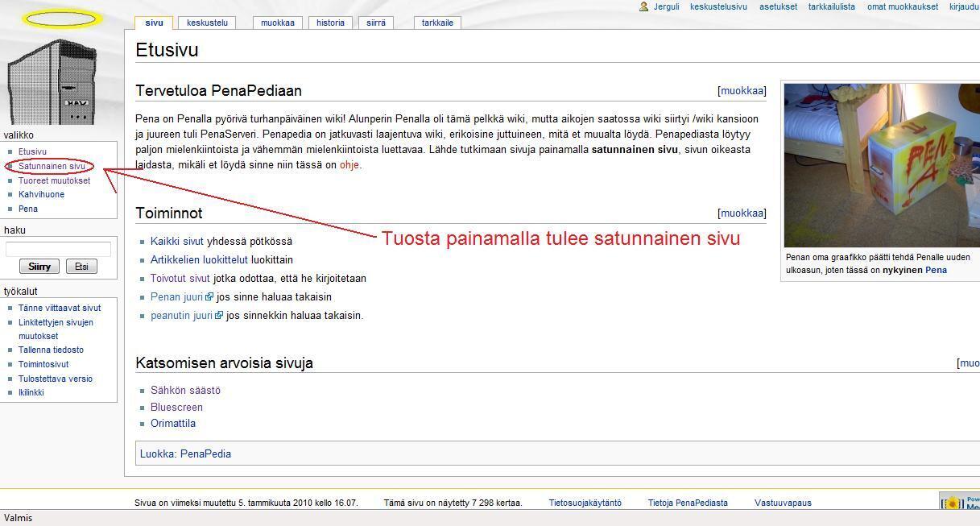Click the MediaWiki badge in footer
The width and height of the screenshot is (980, 526).
(960, 503)
